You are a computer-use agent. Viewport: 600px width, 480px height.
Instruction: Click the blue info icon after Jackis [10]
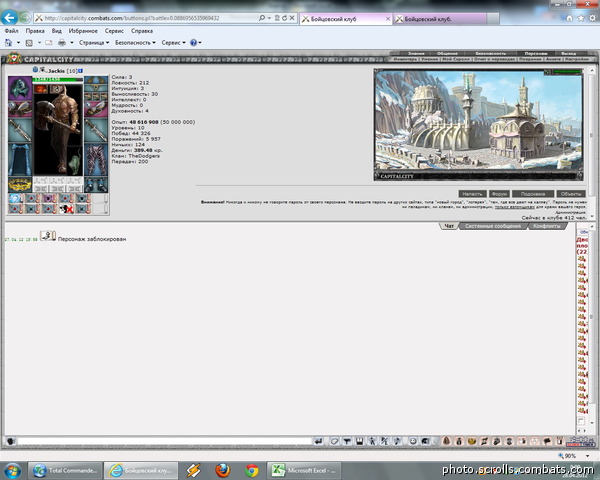pyautogui.click(x=80, y=71)
